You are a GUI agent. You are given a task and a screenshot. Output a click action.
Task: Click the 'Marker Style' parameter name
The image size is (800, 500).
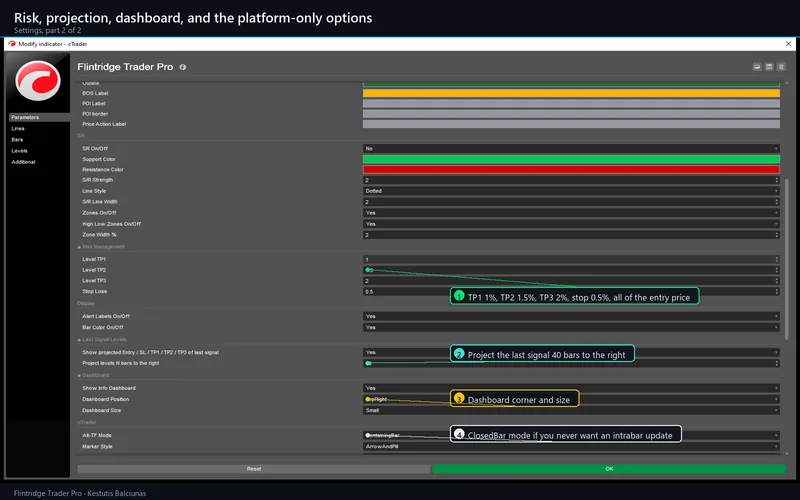[x=97, y=446]
